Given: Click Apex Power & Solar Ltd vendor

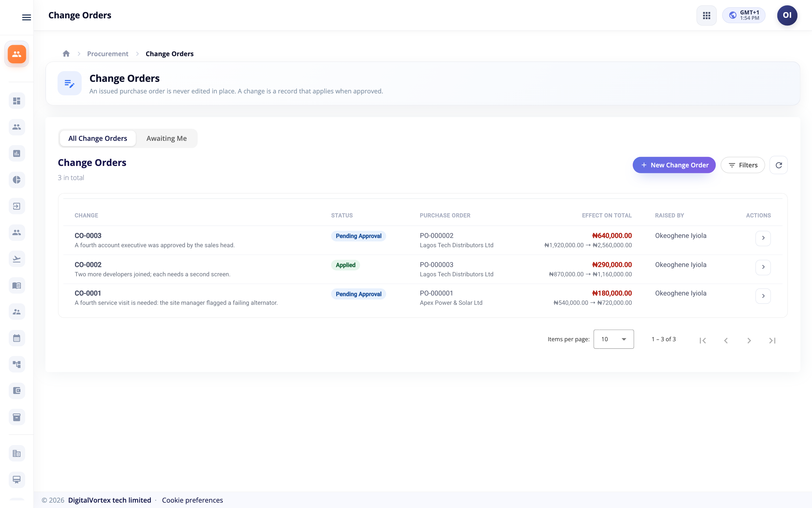Looking at the screenshot, I should point(451,303).
